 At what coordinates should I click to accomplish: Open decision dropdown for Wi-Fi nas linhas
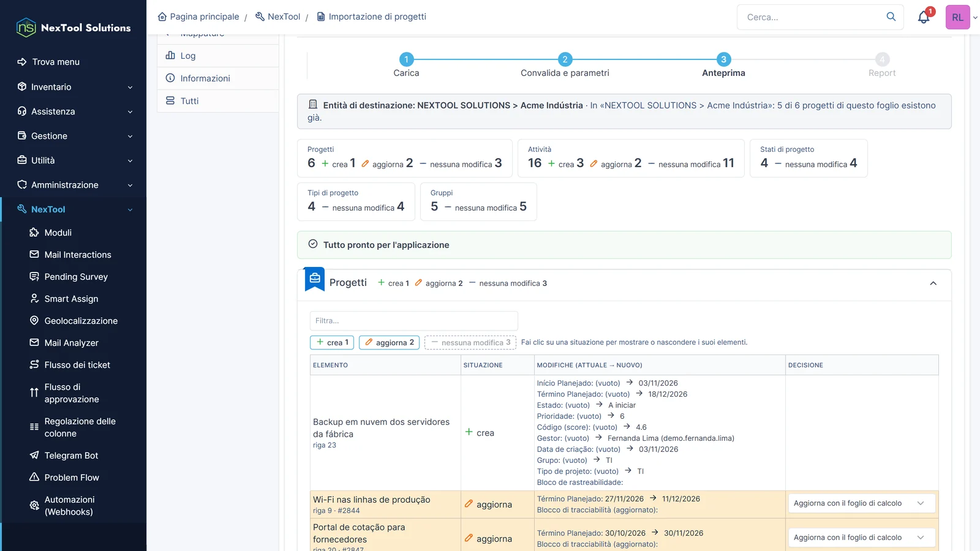[x=861, y=503]
